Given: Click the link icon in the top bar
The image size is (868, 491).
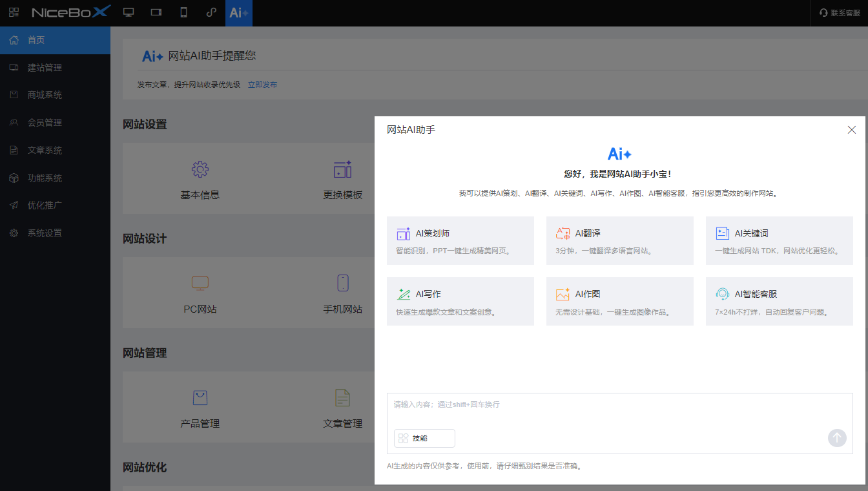Looking at the screenshot, I should 211,13.
